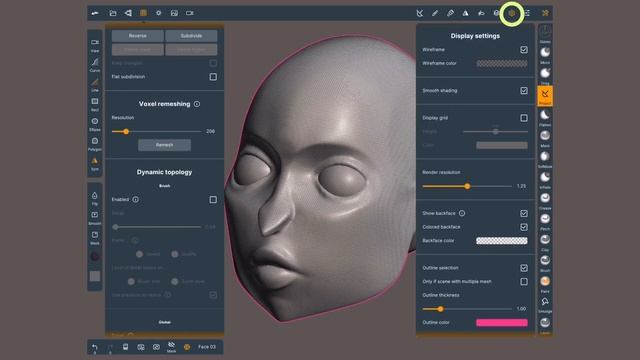The width and height of the screenshot is (640, 360).
Task: Open the pencil stroke menu icon
Action: coord(435,13)
